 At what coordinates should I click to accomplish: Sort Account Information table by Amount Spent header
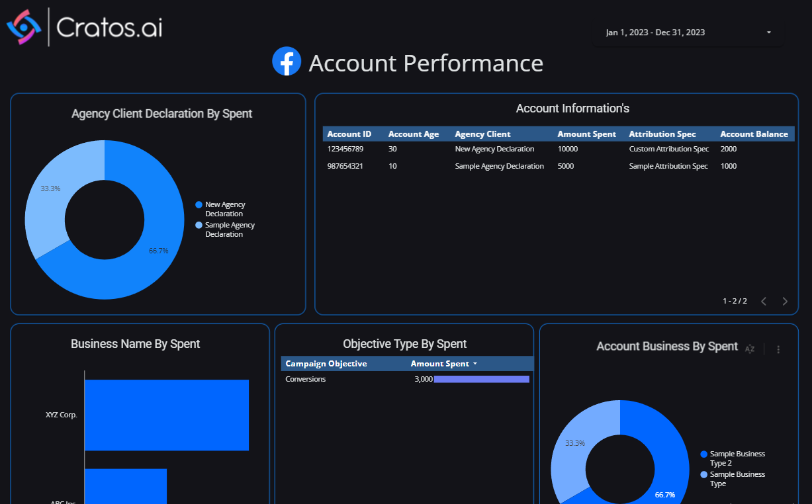587,134
